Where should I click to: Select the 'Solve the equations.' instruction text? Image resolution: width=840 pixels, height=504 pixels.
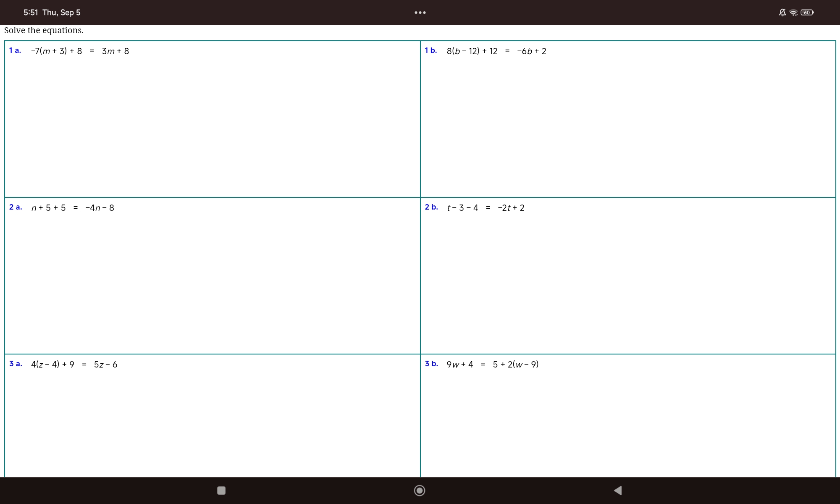44,30
